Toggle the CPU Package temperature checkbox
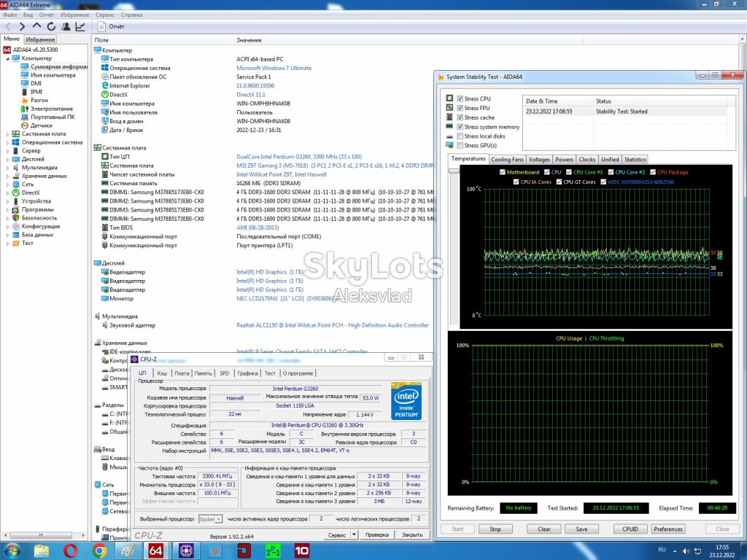747x560 pixels. pos(653,172)
